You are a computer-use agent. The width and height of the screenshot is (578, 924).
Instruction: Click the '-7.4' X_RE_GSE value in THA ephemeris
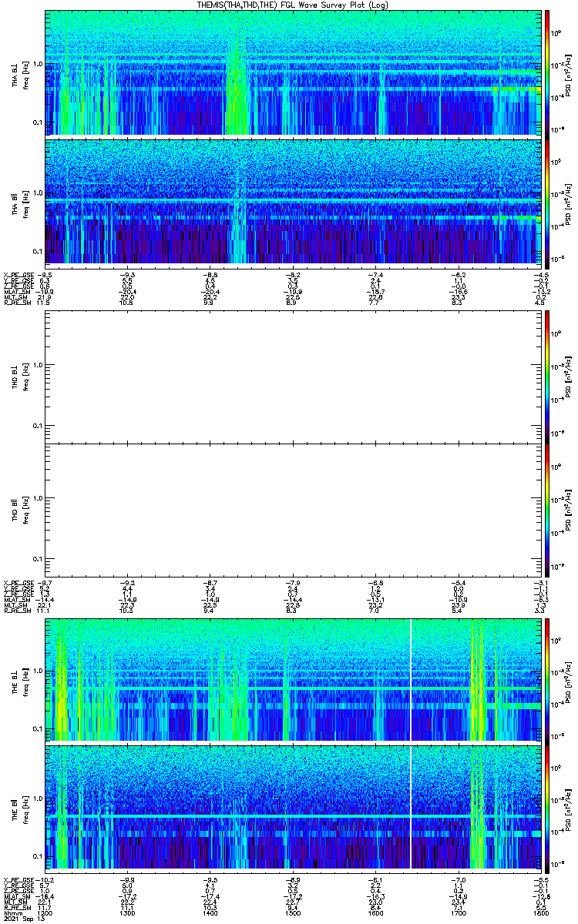click(x=375, y=274)
